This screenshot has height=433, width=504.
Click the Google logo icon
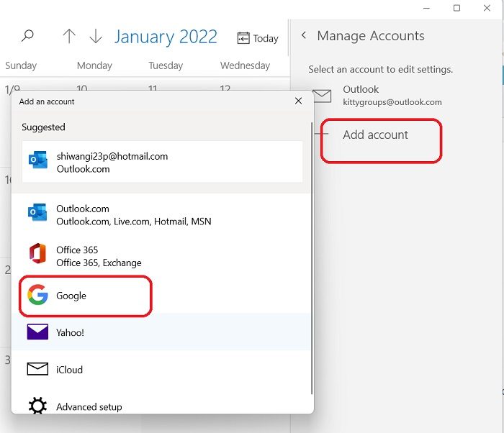coord(37,296)
